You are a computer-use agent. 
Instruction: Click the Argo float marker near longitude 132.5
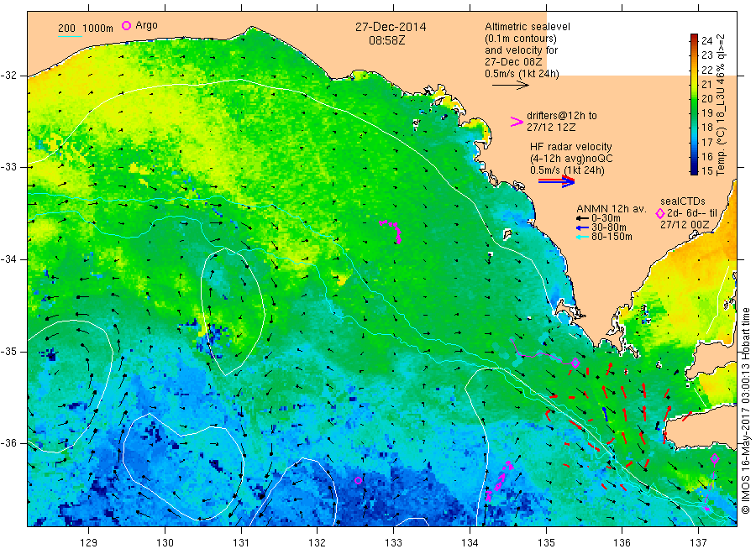[358, 480]
